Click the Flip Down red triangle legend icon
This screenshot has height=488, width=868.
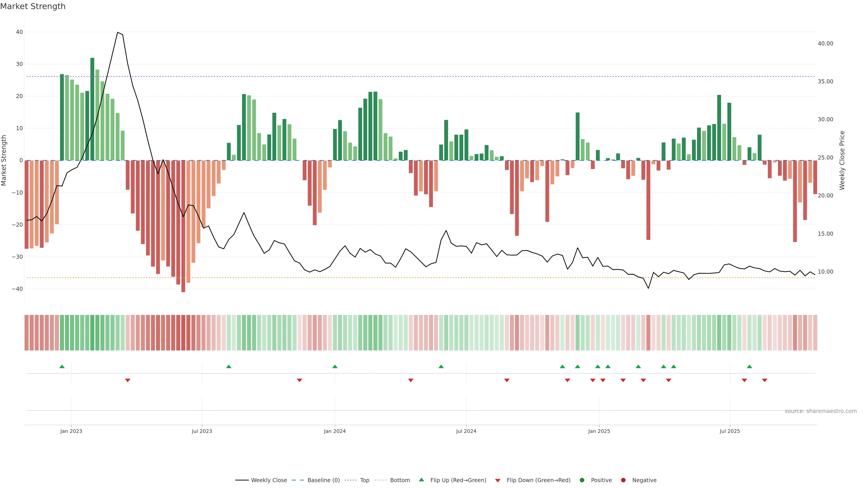pyautogui.click(x=498, y=480)
